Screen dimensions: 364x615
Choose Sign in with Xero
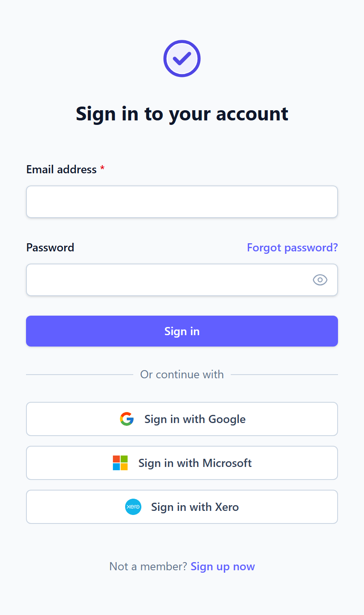[182, 507]
